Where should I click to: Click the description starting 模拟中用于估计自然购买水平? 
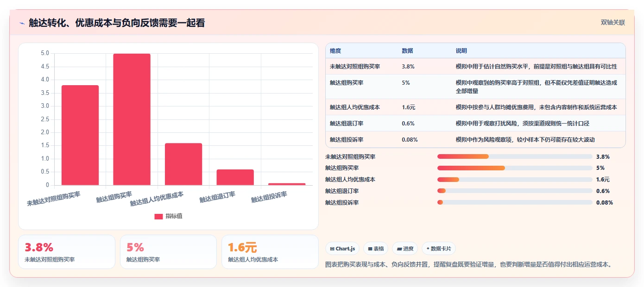537,67
